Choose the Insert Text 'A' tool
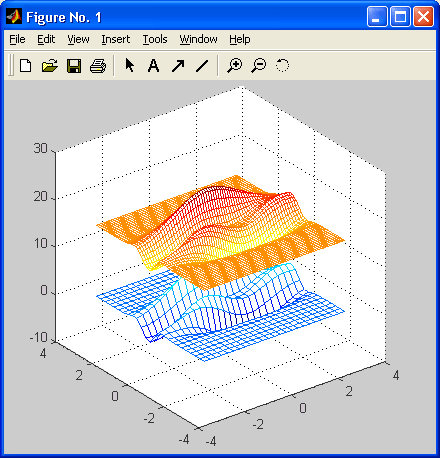This screenshot has width=440, height=458. pos(153,65)
